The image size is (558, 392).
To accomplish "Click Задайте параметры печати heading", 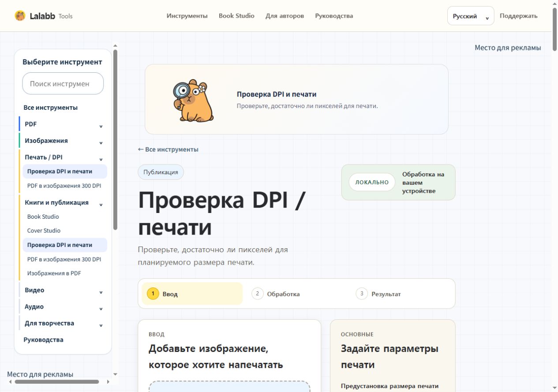I will pos(389,357).
